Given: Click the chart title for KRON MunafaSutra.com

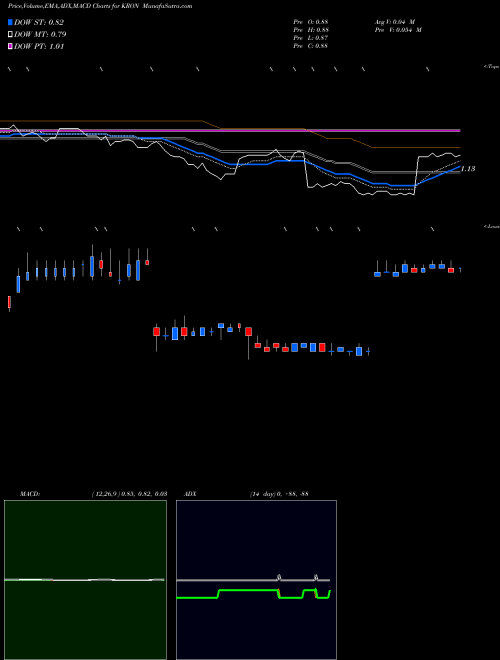Looking at the screenshot, I should [100, 6].
